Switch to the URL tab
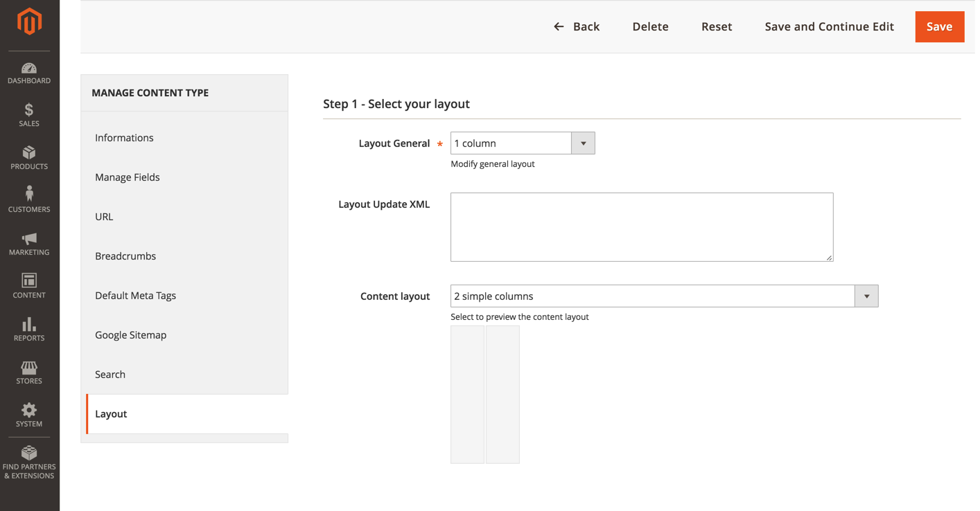Screen dimensions: 980x511 click(x=184, y=217)
